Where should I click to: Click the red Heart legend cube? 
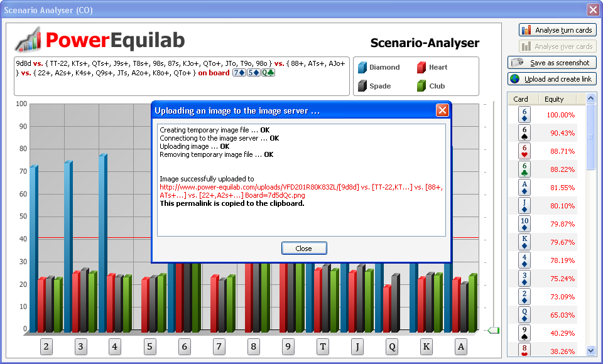pos(421,67)
